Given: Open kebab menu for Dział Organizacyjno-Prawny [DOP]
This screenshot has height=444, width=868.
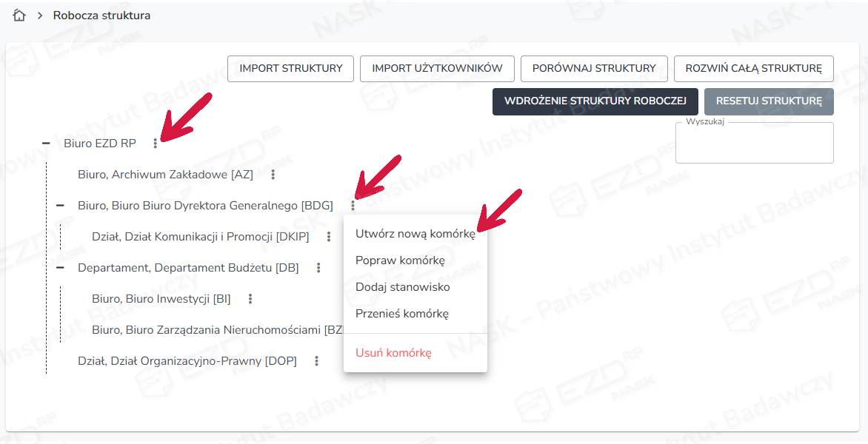Looking at the screenshot, I should pyautogui.click(x=316, y=361).
